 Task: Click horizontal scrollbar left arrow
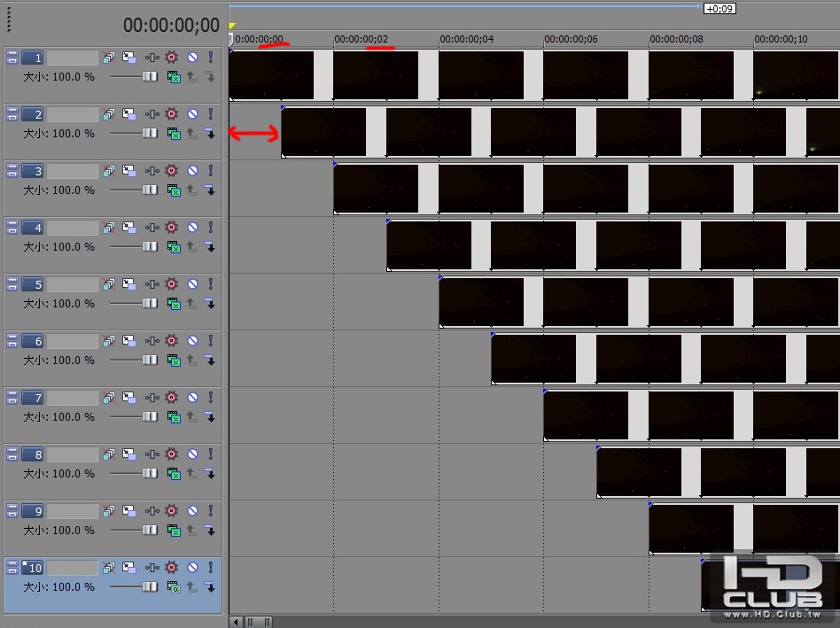pos(236,622)
